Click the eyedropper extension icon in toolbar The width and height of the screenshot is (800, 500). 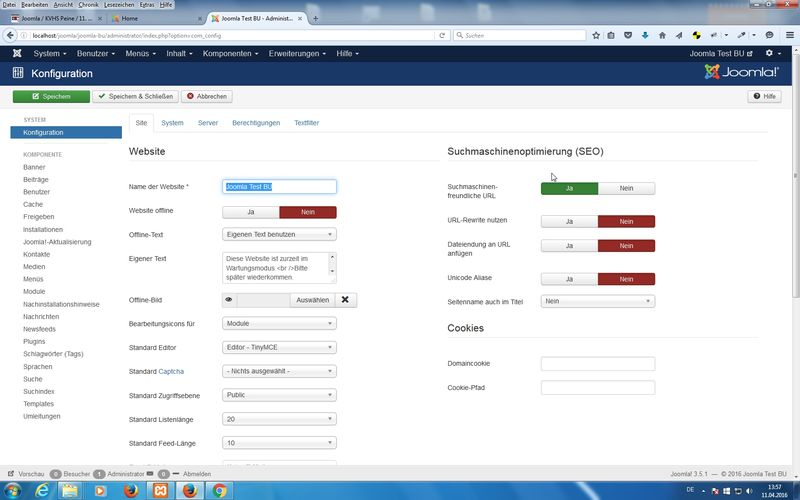[x=741, y=35]
